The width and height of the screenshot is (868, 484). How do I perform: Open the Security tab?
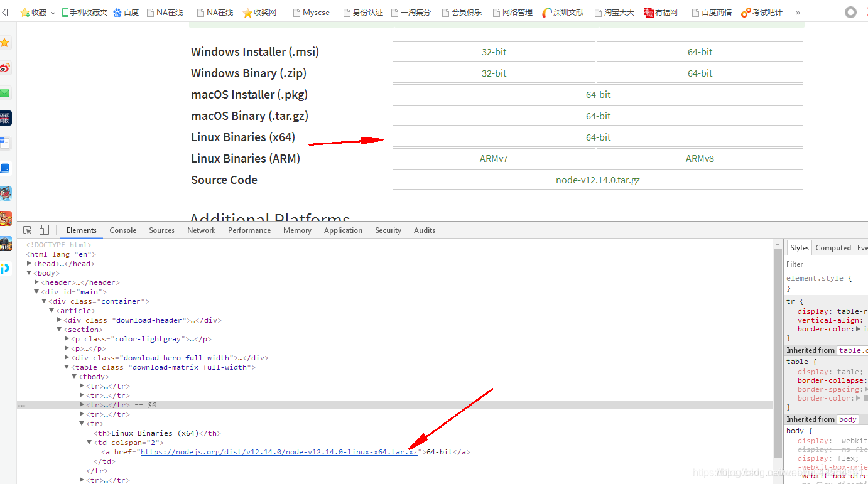point(388,230)
